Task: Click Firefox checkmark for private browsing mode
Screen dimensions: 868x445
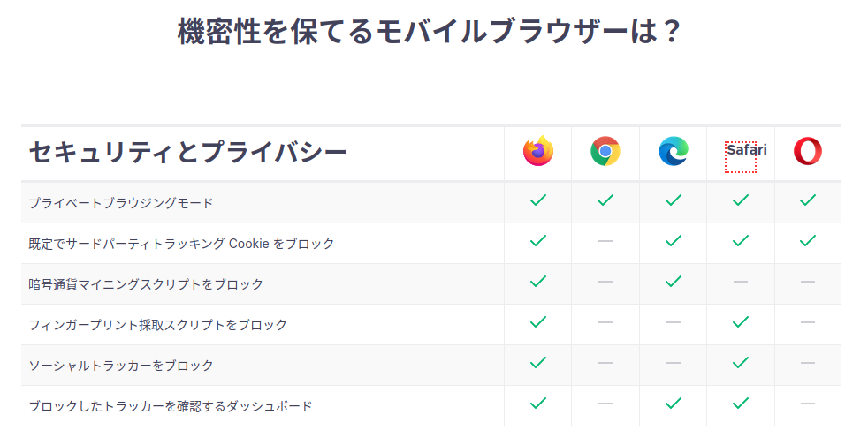Action: click(537, 200)
